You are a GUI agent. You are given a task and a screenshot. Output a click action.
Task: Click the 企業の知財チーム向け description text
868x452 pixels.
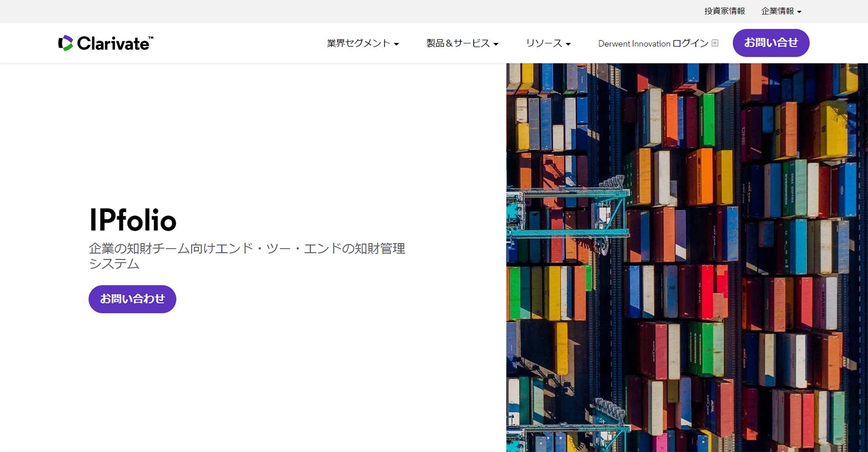coord(247,256)
